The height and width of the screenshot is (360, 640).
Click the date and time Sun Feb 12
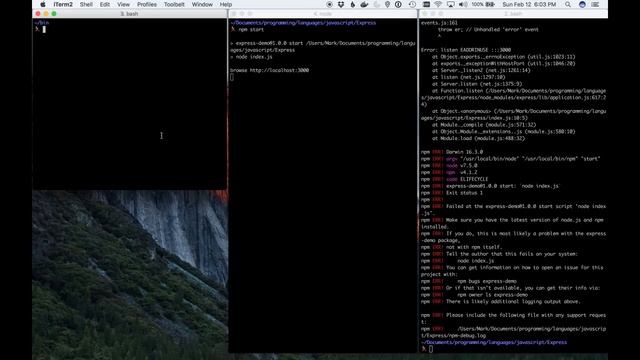(x=529, y=4)
